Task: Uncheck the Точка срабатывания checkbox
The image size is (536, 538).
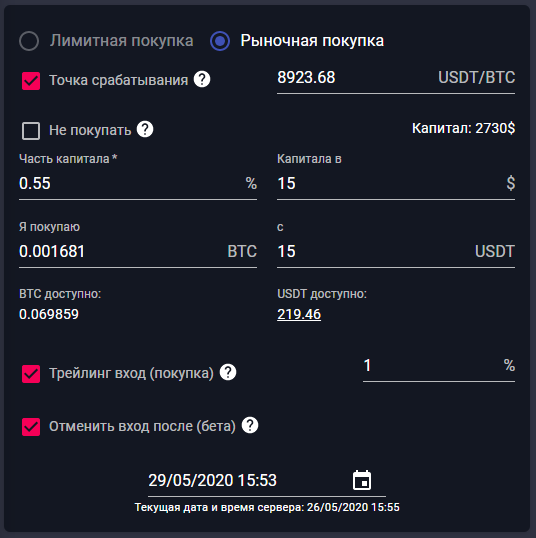Action: pos(31,81)
